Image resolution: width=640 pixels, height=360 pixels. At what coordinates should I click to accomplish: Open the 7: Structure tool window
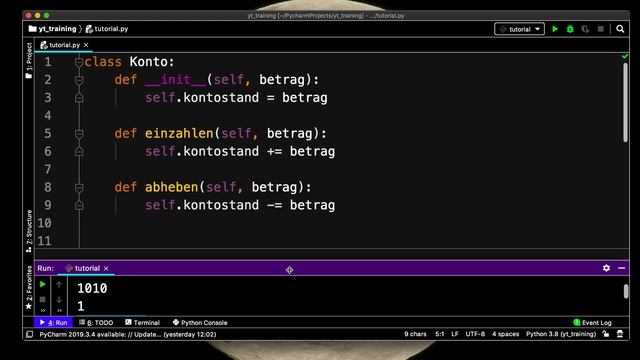pos(29,231)
